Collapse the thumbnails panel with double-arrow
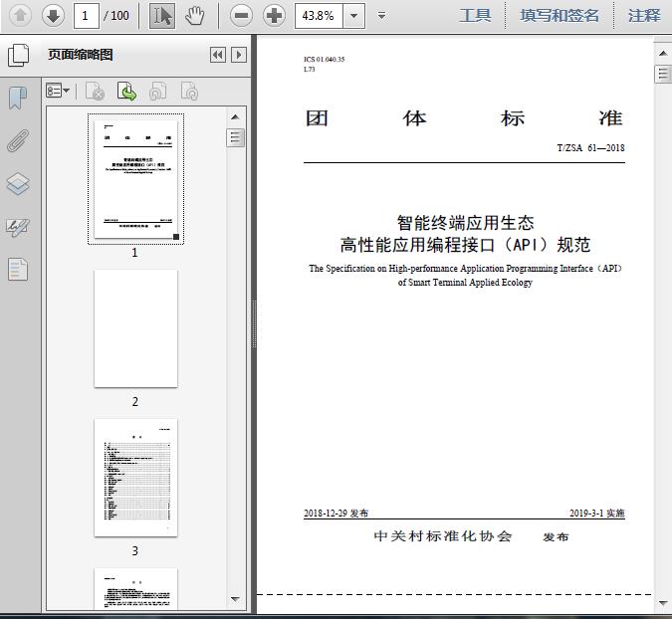The image size is (672, 619). [218, 56]
